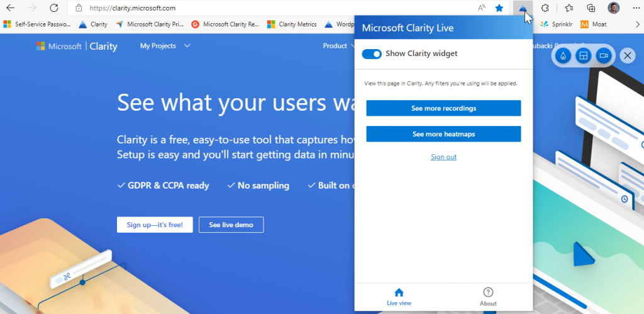Image resolution: width=644 pixels, height=314 pixels.
Task: Open Microsoft Clarity Pri... bookmark
Action: point(150,25)
